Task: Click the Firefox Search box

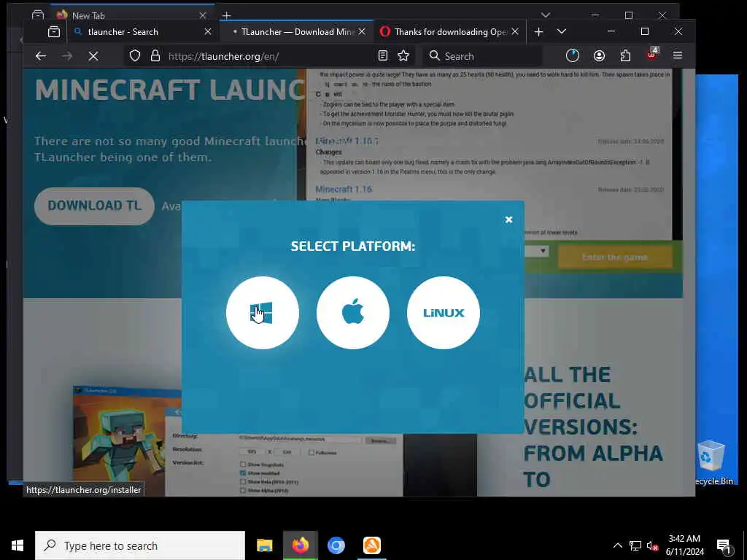Action: click(482, 56)
